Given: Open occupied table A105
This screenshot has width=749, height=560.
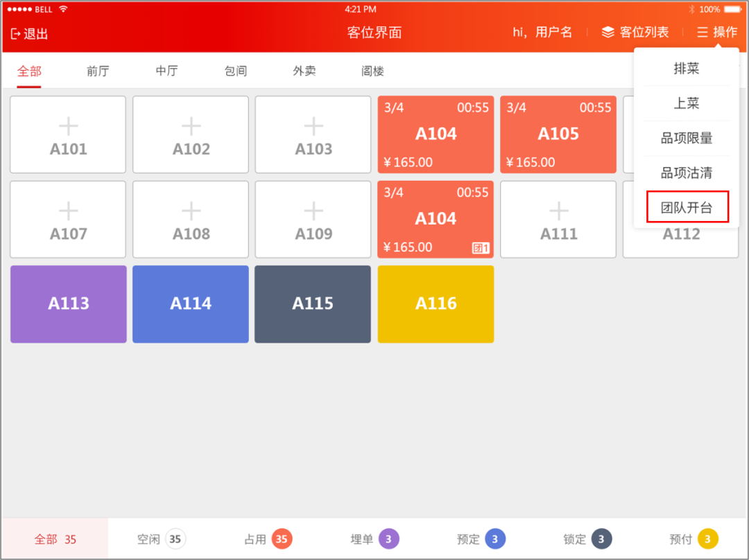Looking at the screenshot, I should 558,134.
